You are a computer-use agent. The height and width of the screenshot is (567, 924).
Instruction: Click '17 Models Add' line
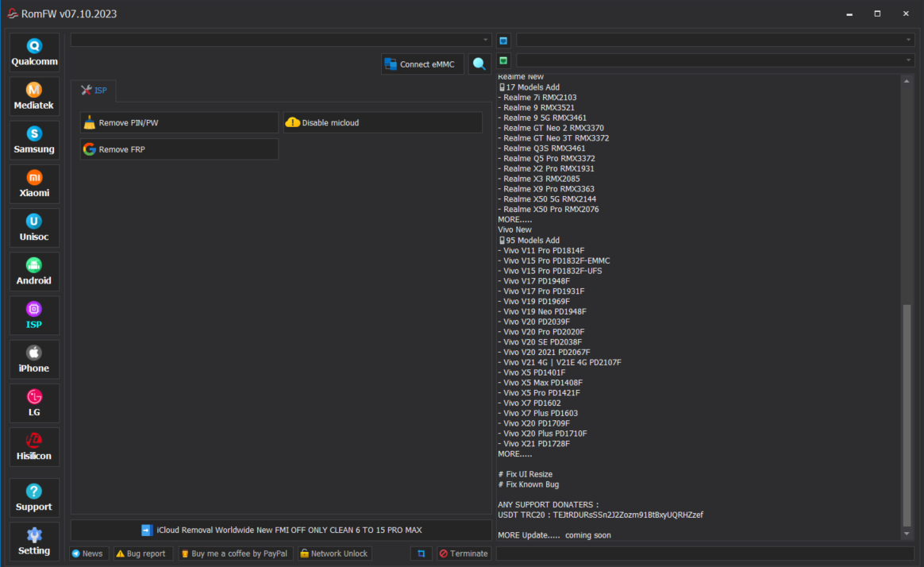click(529, 87)
